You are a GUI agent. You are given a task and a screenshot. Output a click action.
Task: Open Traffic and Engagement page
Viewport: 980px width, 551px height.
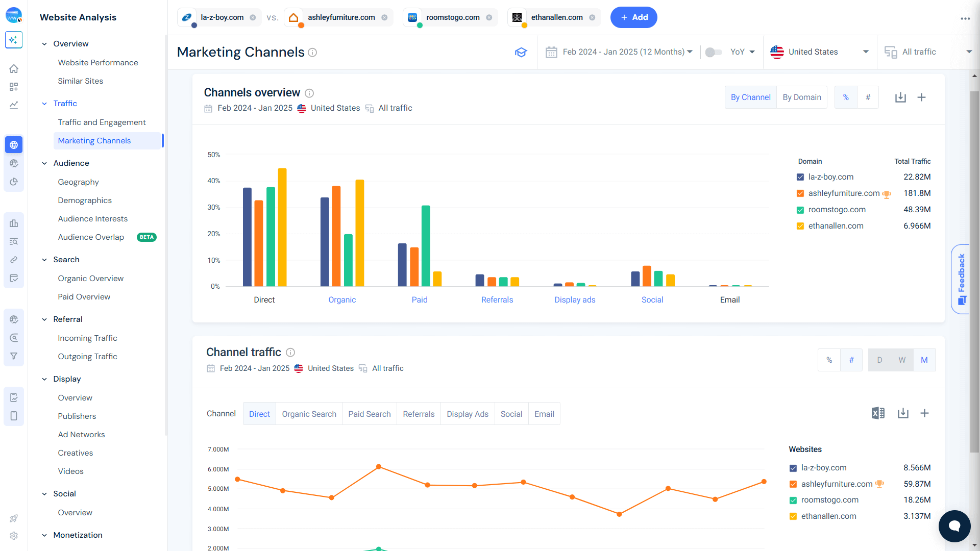[x=102, y=122]
